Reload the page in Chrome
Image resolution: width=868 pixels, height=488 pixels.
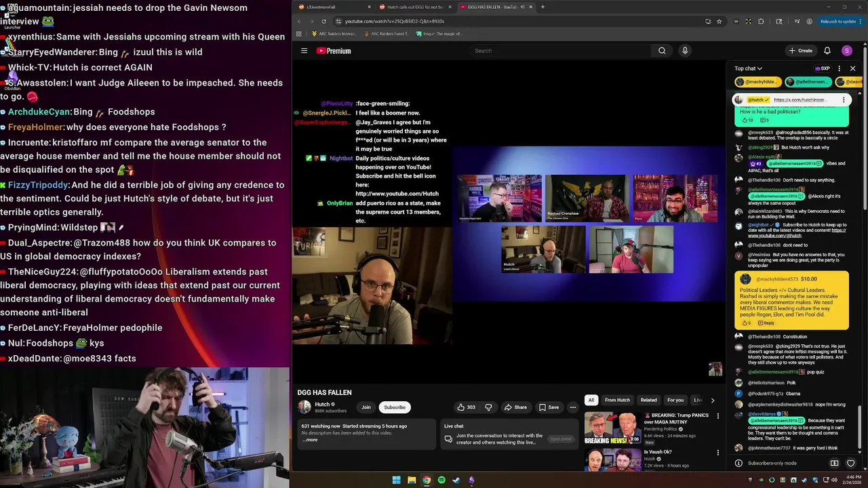coord(324,21)
